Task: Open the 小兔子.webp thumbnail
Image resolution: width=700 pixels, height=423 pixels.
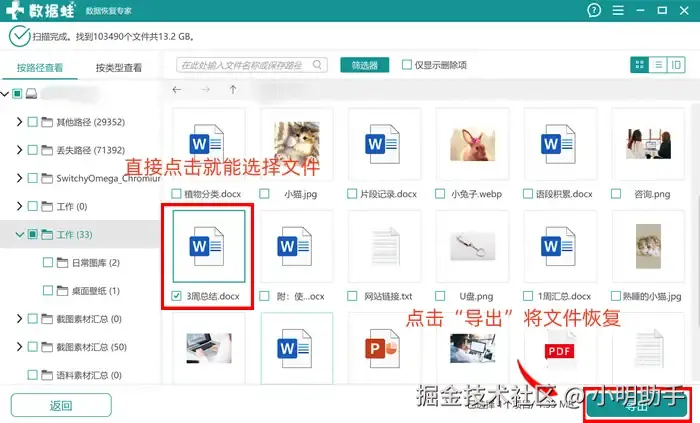Action: tap(473, 144)
